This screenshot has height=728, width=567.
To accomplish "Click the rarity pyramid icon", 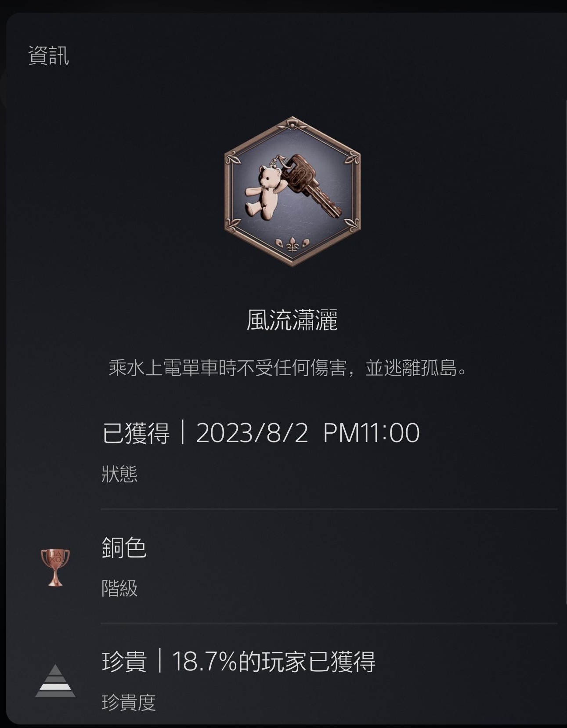I will pyautogui.click(x=55, y=681).
